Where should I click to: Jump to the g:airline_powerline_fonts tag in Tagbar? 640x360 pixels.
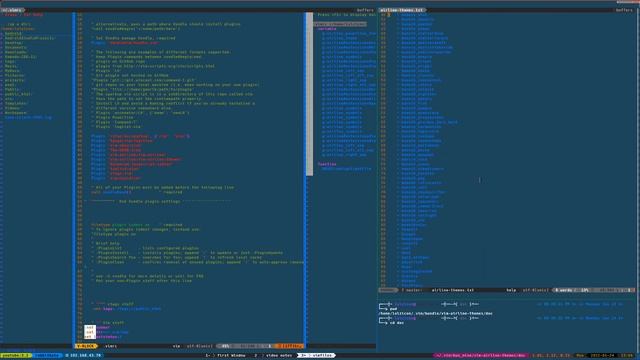click(x=349, y=33)
